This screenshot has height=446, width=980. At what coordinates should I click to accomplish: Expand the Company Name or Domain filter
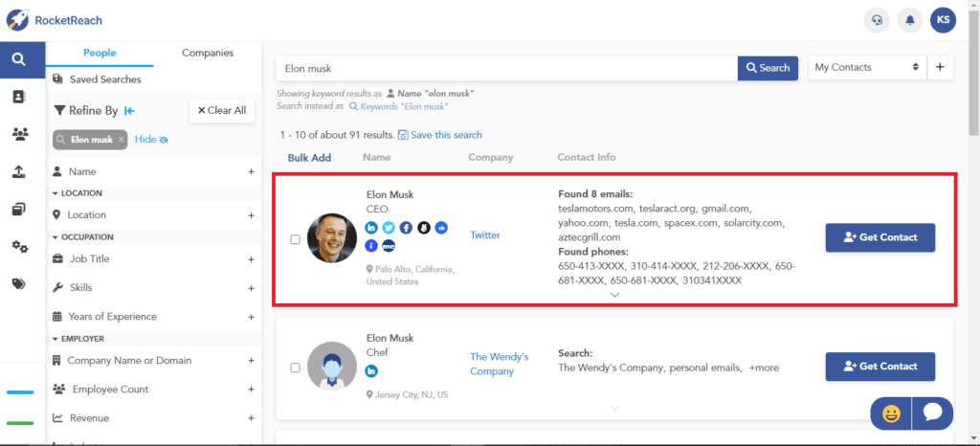tap(251, 361)
